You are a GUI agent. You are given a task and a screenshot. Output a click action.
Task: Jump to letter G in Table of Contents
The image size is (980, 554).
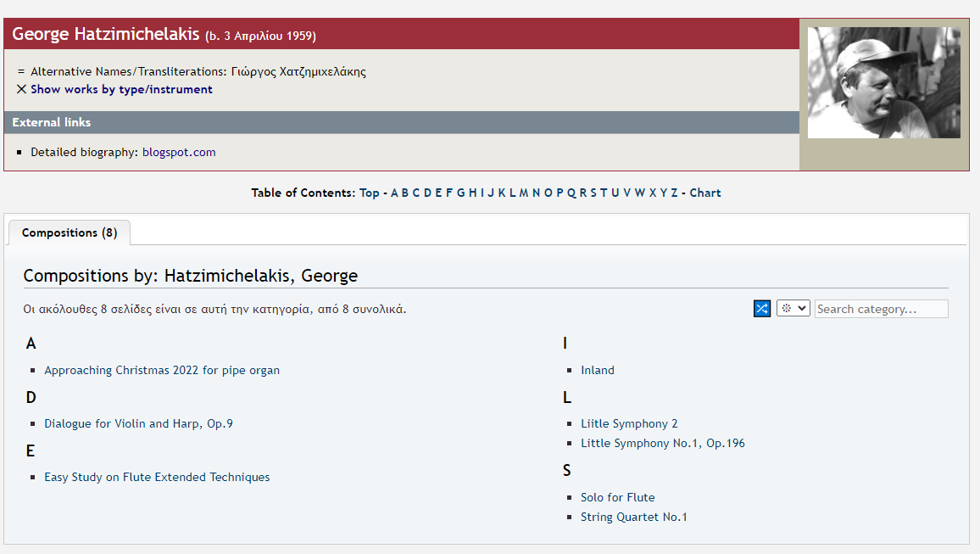460,193
